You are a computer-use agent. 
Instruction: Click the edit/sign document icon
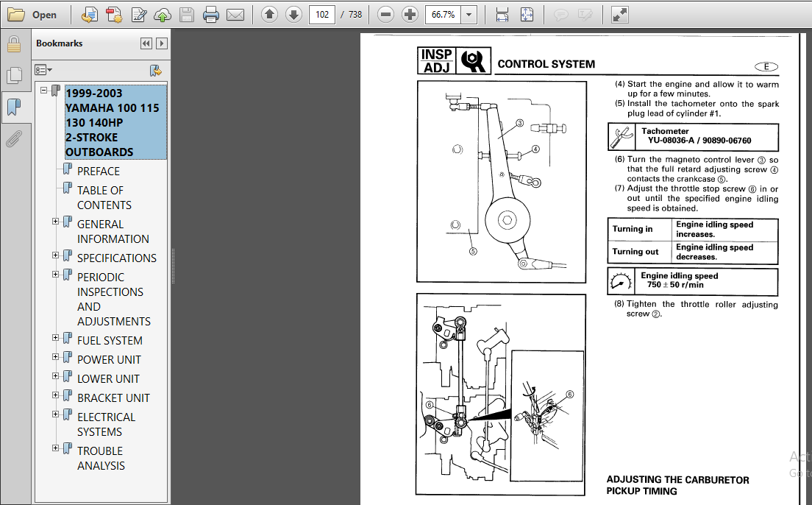(138, 15)
